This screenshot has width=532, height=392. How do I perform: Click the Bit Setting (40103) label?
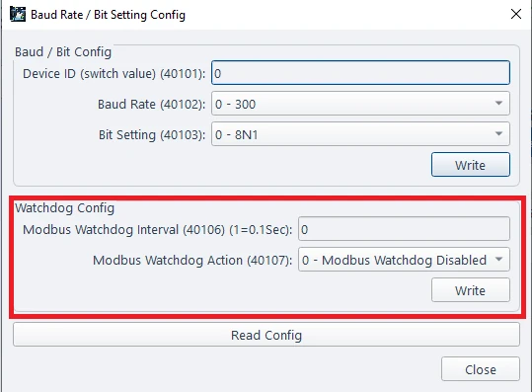tap(152, 134)
